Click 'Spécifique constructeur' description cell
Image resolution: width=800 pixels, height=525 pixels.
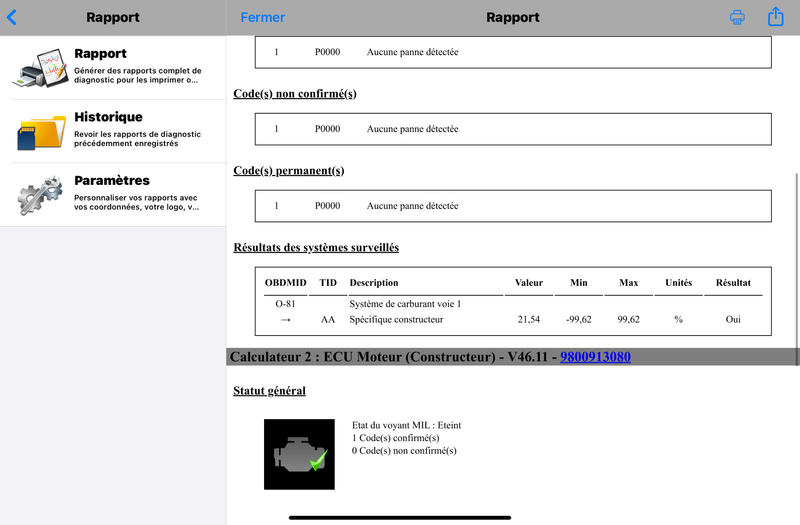(x=396, y=320)
